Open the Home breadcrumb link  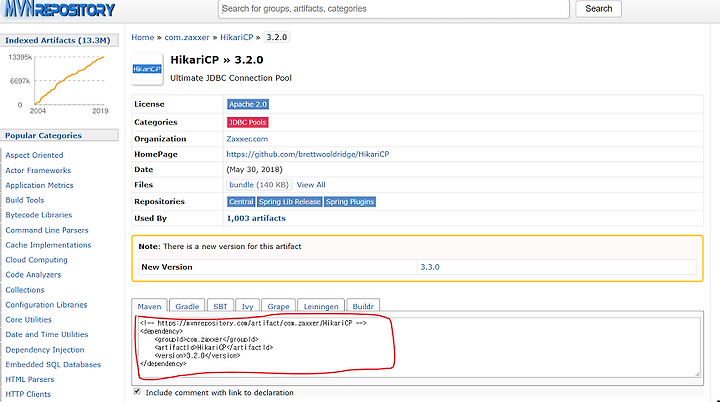coord(143,37)
